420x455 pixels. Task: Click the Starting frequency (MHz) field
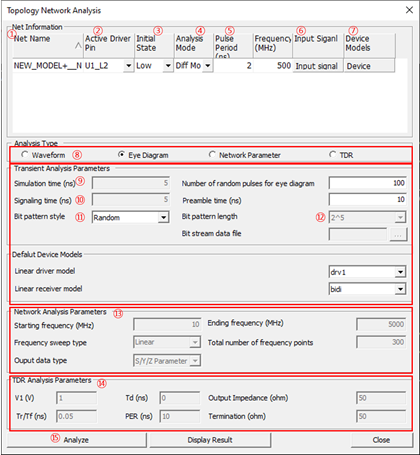click(x=167, y=324)
